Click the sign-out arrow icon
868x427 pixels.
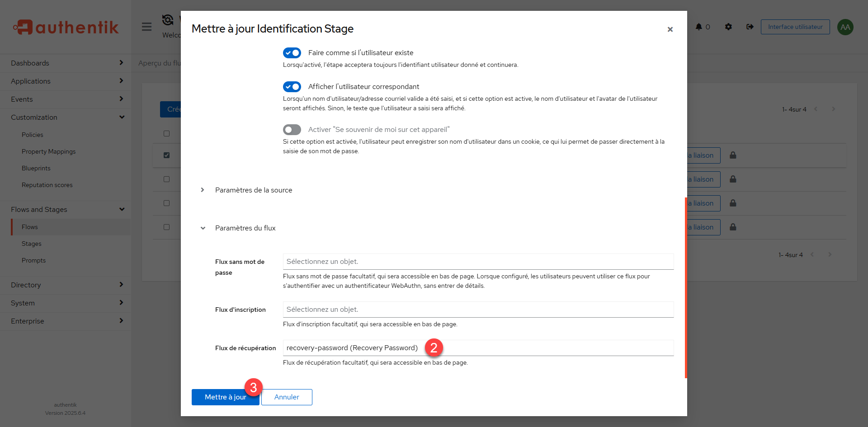(x=750, y=27)
